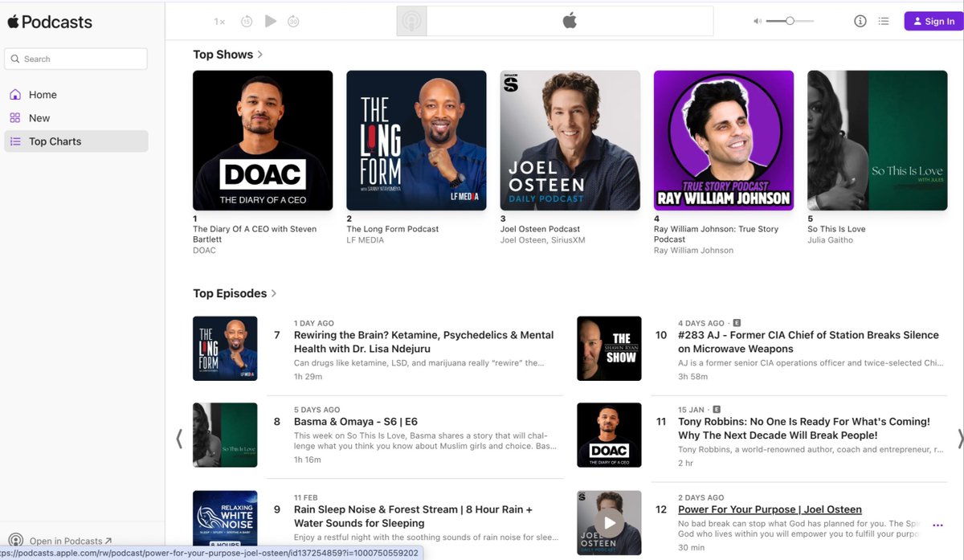
Task: Click the Top Charts list icon
Action: point(15,141)
